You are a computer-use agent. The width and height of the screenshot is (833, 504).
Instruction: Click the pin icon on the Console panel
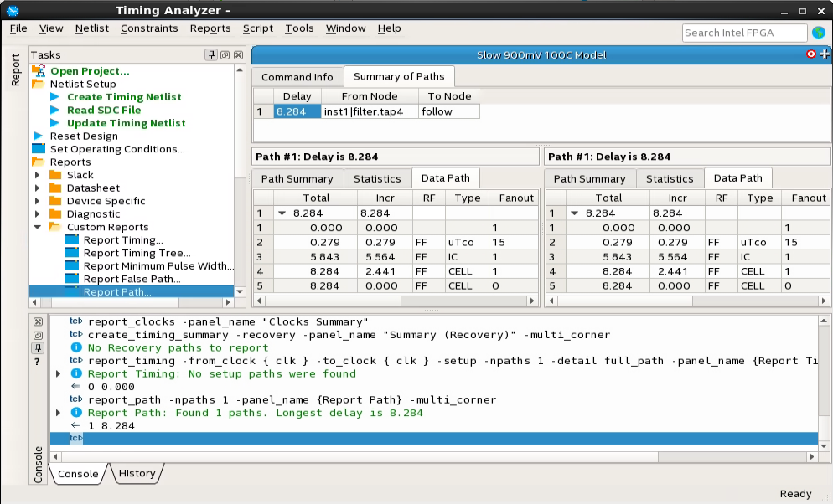[38, 348]
